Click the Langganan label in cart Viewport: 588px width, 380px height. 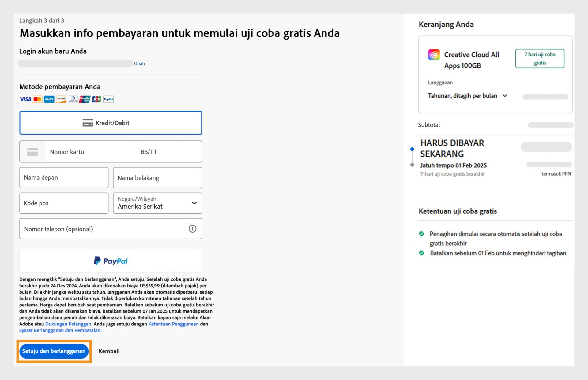click(x=440, y=82)
